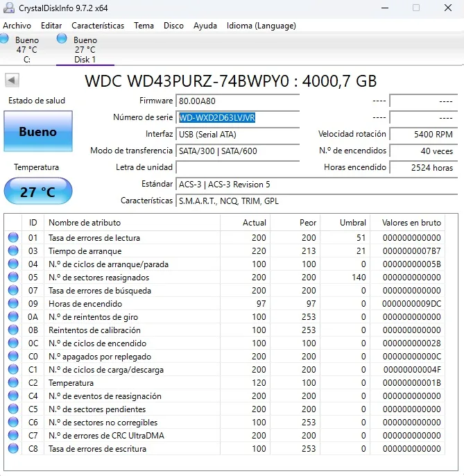Select raw value 00000000004F
Screen dimensions: 464x476
(412, 370)
